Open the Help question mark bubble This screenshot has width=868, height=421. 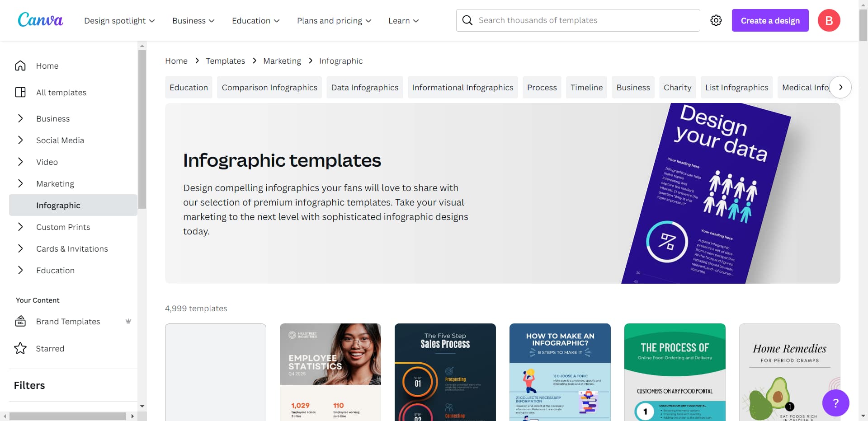coord(835,403)
